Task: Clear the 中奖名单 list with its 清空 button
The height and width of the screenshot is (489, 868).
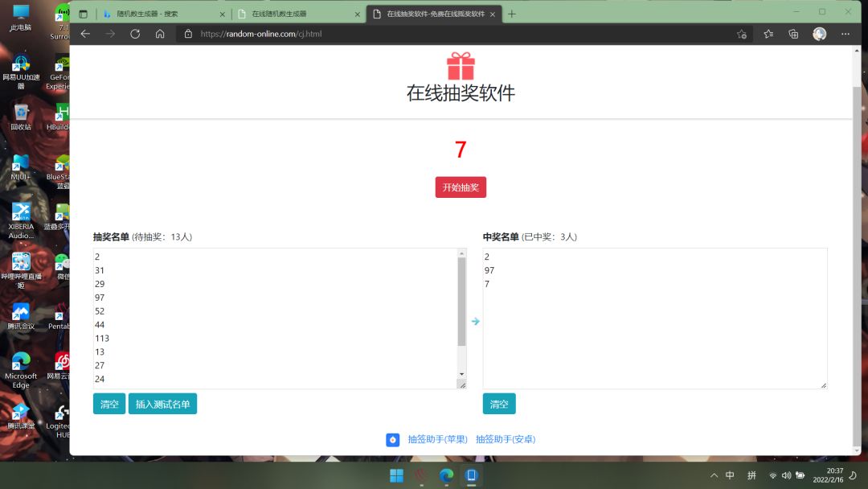Action: coord(499,404)
